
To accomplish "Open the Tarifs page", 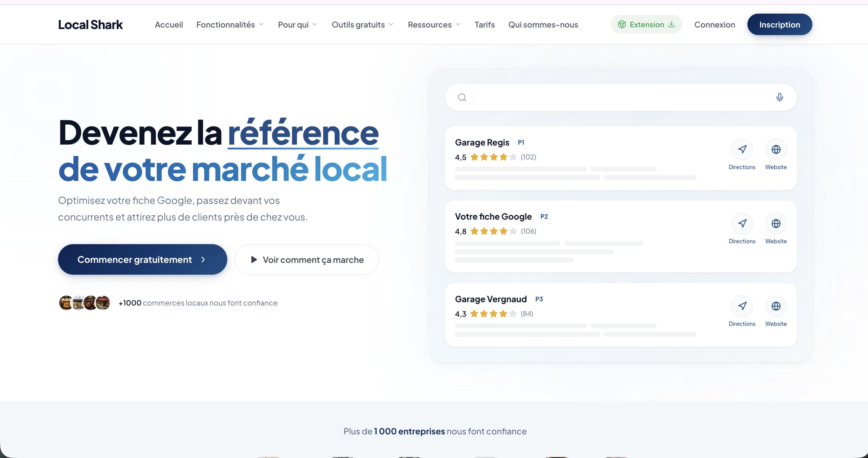I will coord(484,25).
